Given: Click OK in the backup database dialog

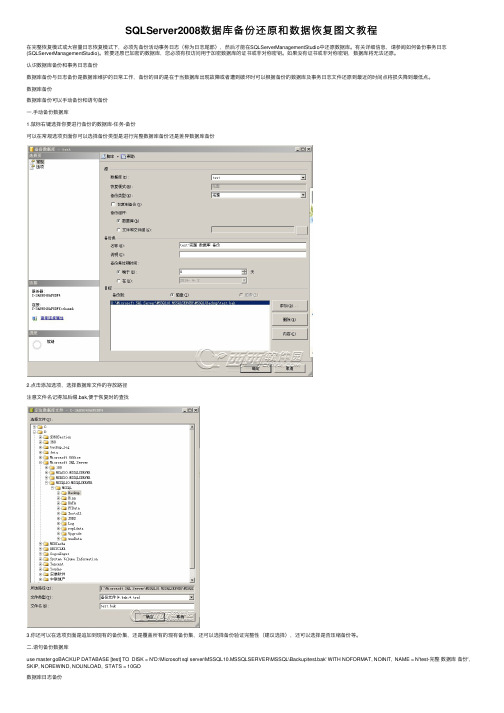Looking at the screenshot, I should [x=256, y=368].
